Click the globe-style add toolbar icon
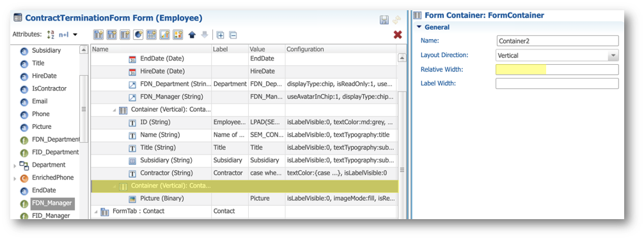Screen dimensions: 644x239 tap(138, 35)
